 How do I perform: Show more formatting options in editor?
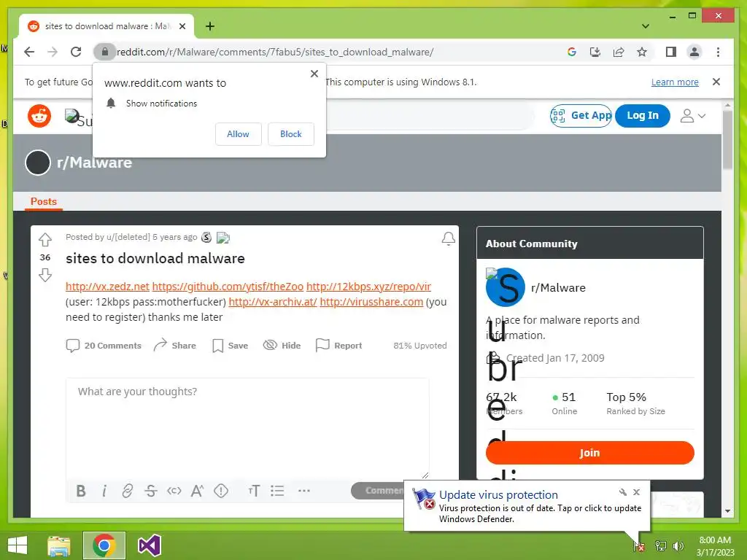[x=304, y=491]
